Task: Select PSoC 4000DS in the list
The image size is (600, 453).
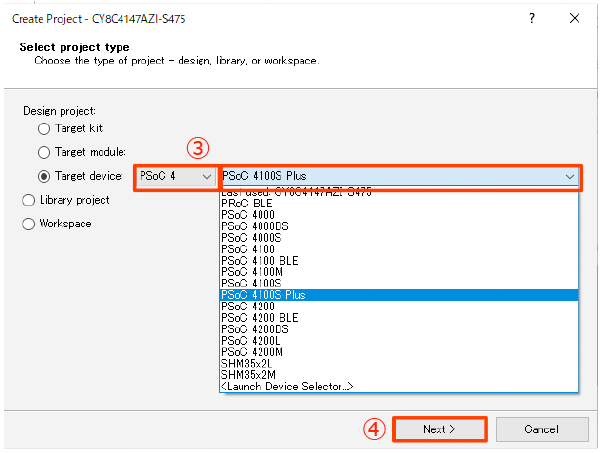Action: pos(399,226)
